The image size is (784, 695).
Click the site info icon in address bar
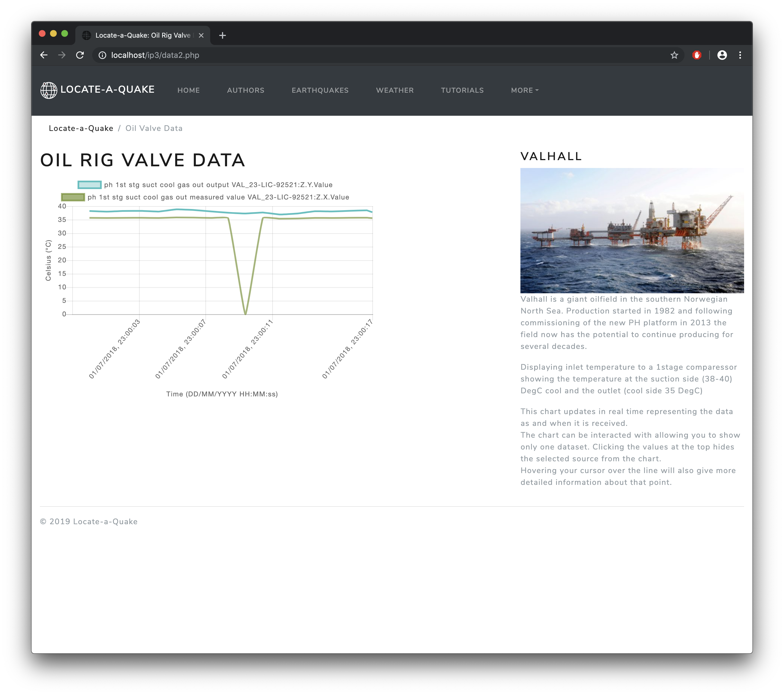(x=102, y=55)
